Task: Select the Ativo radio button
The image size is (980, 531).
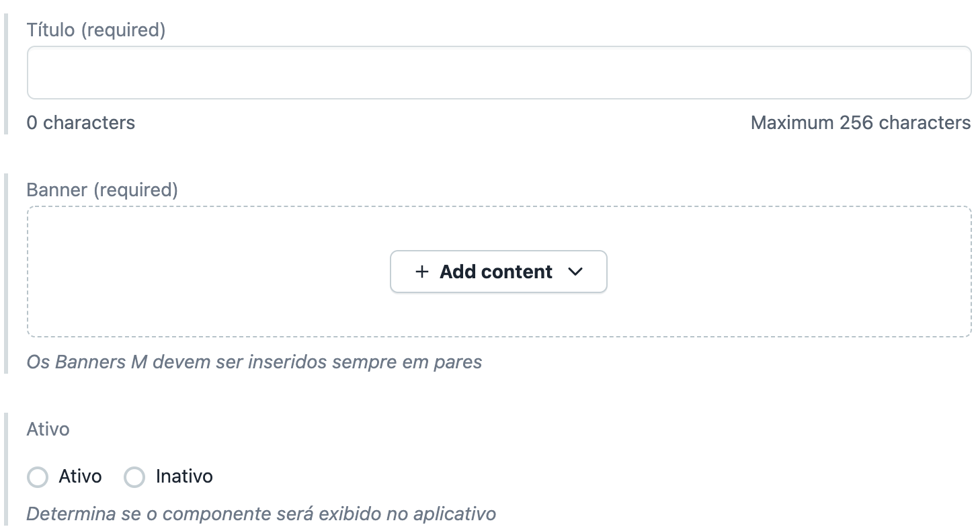Action: (x=38, y=477)
